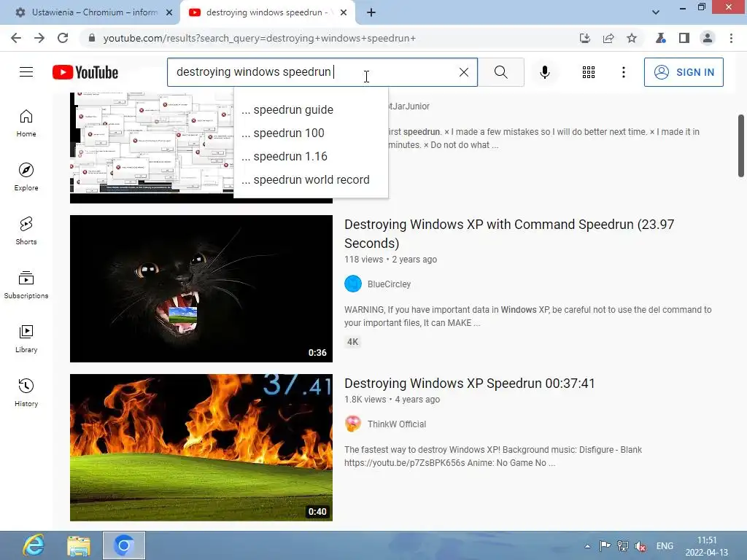Choose the "speedrun world record" suggestion

click(x=311, y=179)
